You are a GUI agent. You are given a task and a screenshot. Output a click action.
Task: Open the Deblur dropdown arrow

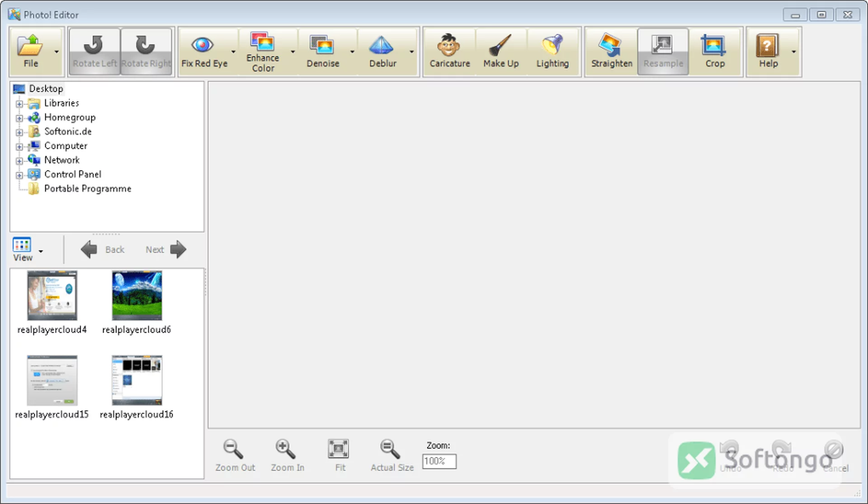(x=411, y=52)
